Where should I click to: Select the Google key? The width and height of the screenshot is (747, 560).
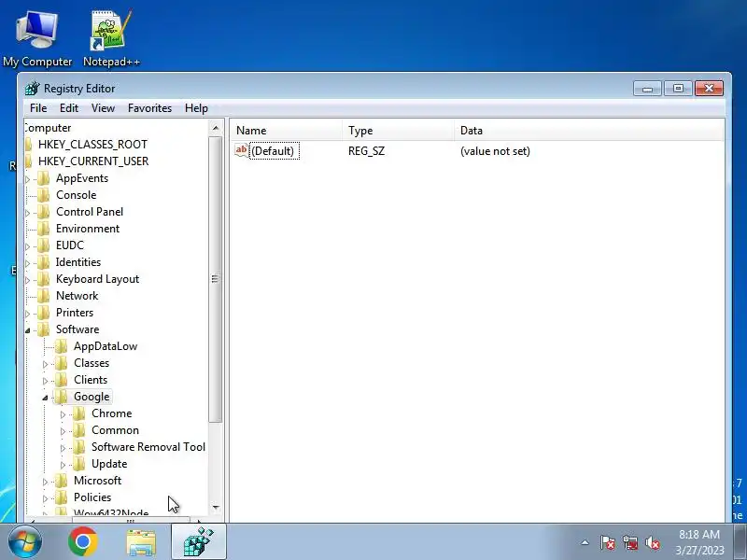(x=92, y=397)
